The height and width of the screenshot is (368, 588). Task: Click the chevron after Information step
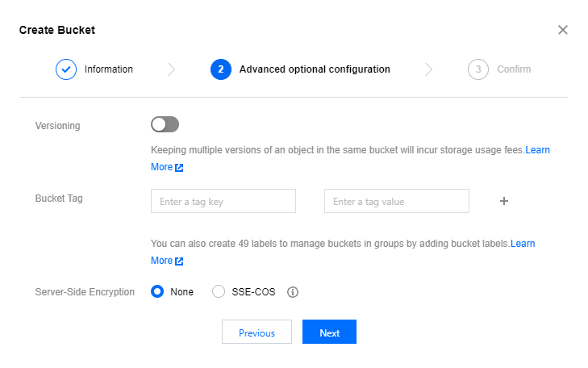point(171,69)
